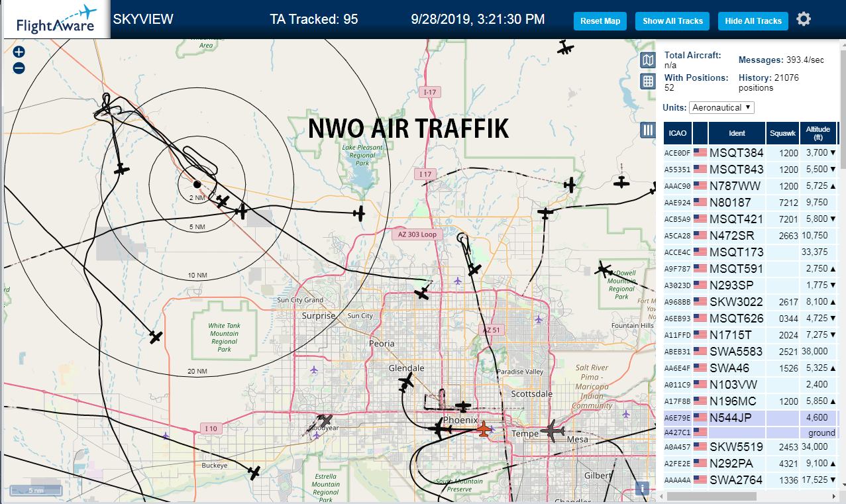Select the aircraft near McDowell Mountain Park
This screenshot has width=846, height=504.
coord(603,269)
